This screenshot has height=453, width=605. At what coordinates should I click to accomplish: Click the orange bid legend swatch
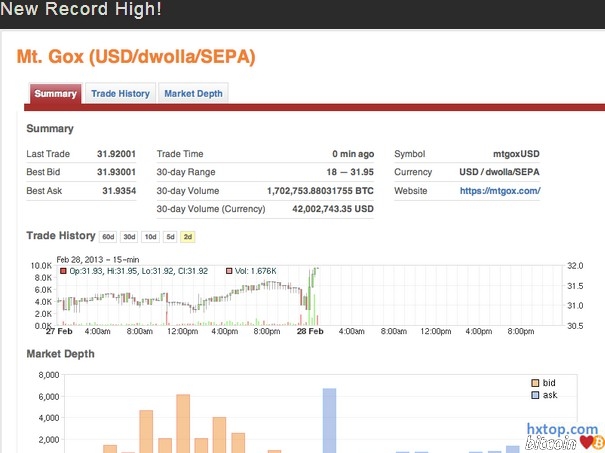pos(535,383)
